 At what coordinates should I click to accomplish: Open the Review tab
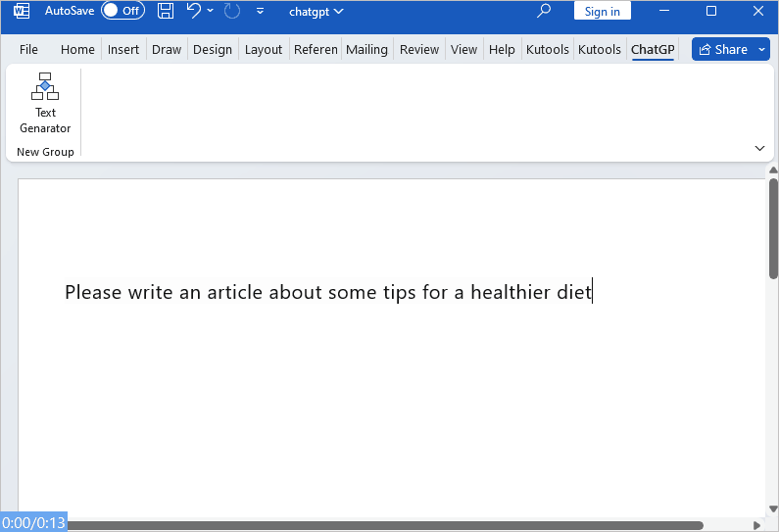419,50
